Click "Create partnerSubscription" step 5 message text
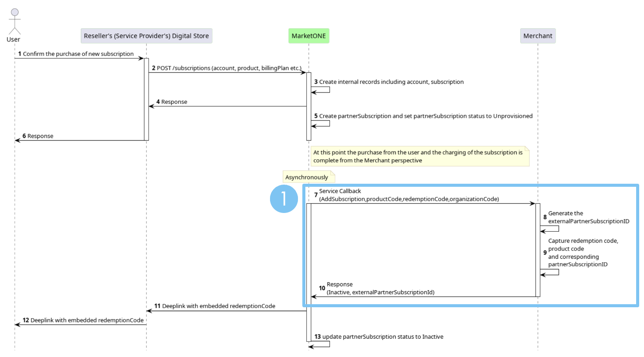Image resolution: width=644 pixels, height=357 pixels. [426, 116]
